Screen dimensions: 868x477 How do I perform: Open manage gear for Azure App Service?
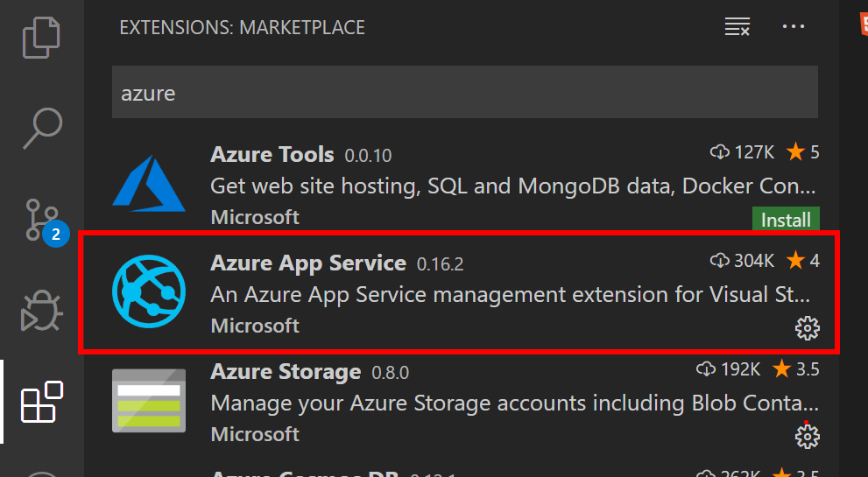click(807, 328)
